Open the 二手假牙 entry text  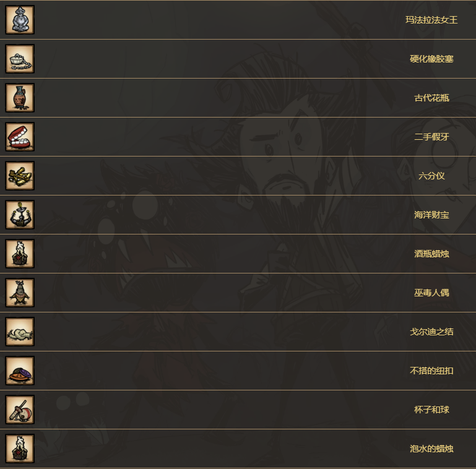click(x=431, y=137)
